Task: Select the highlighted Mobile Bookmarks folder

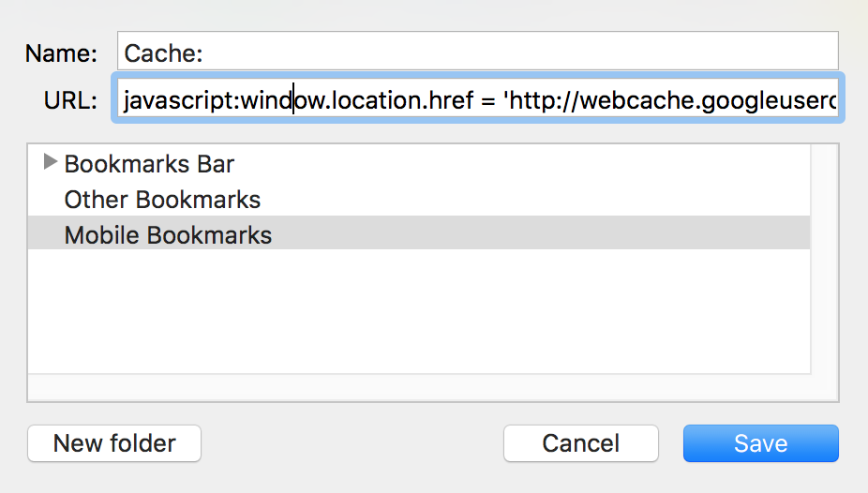Action: (x=419, y=233)
